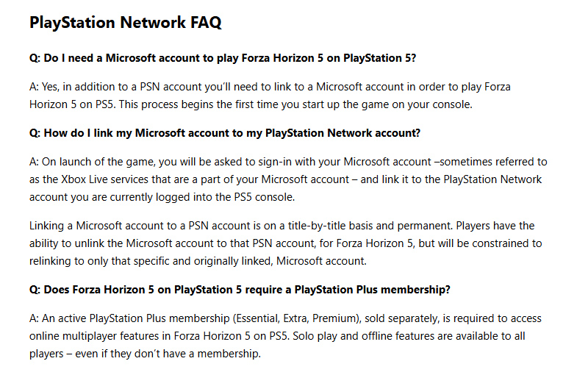Screen dimensions: 588x375
Task: Click the answer starting "An active PlayStation Plus"
Action: point(285,336)
